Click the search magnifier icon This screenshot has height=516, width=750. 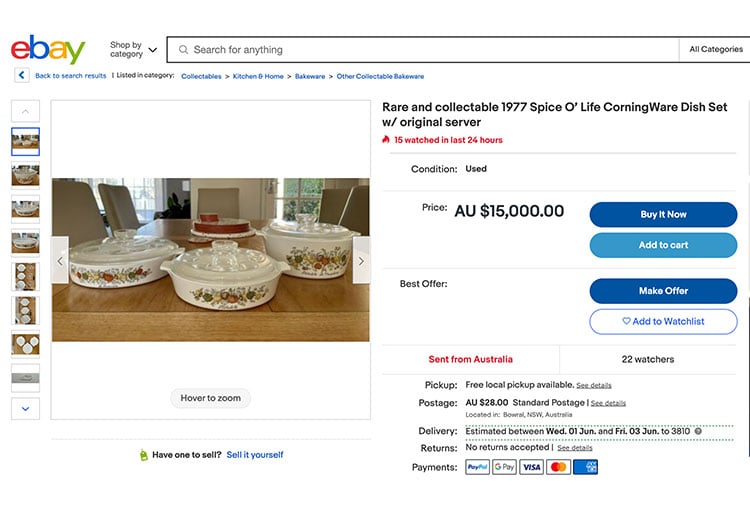tap(182, 50)
